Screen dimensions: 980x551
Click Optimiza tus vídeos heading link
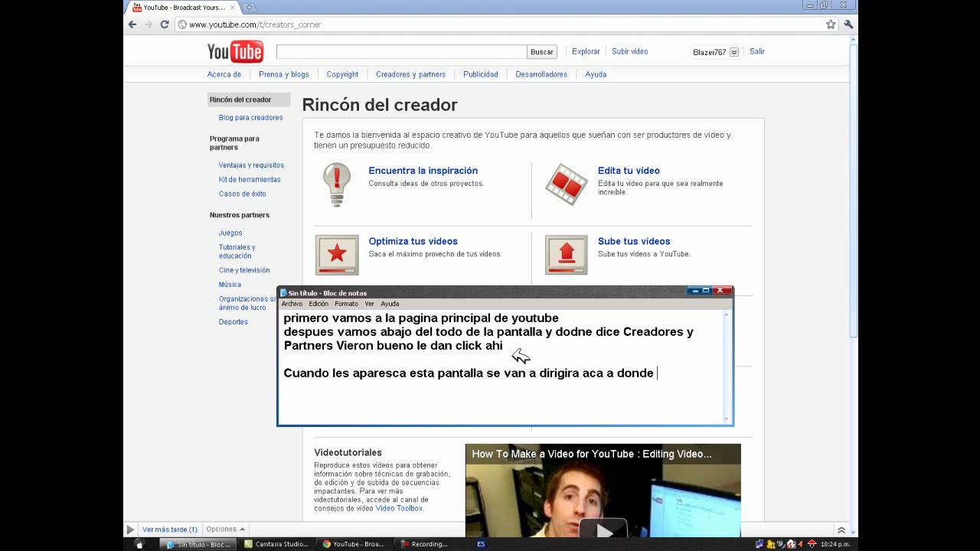413,241
